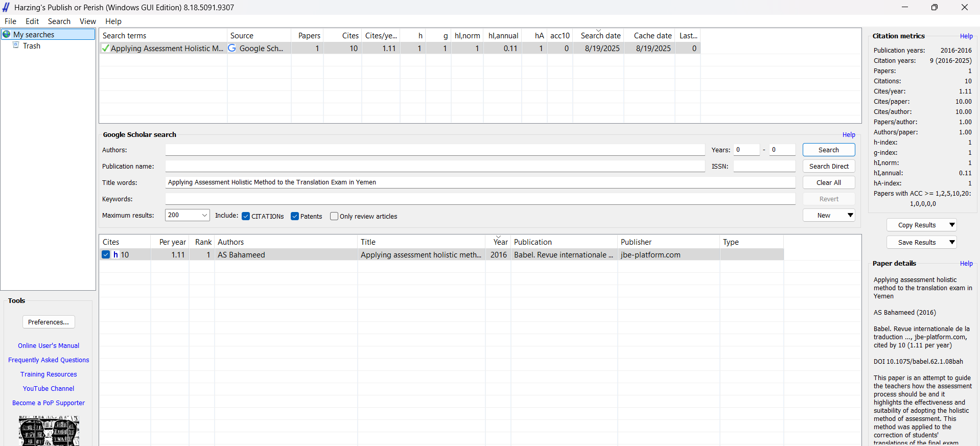Click the New button
Screen dimensions: 980x446
824,215
